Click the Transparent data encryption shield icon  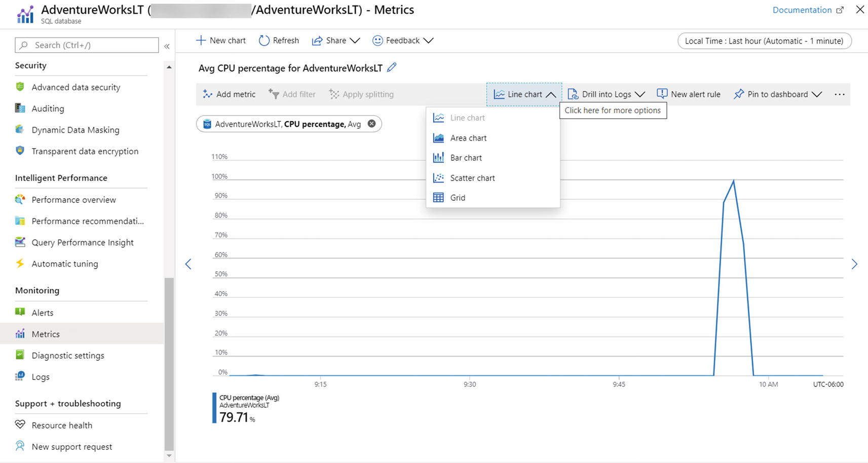click(20, 151)
